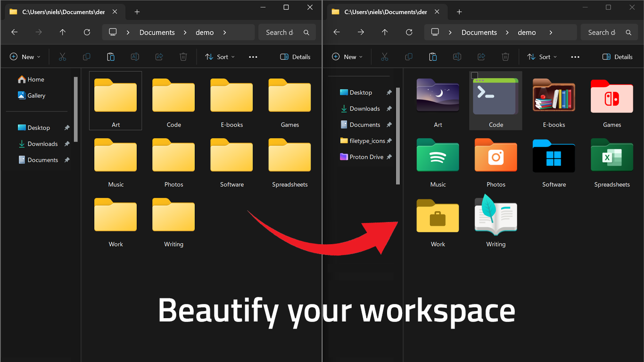Add a new tab in the right window
Screen dimensions: 644x362
coord(459,12)
